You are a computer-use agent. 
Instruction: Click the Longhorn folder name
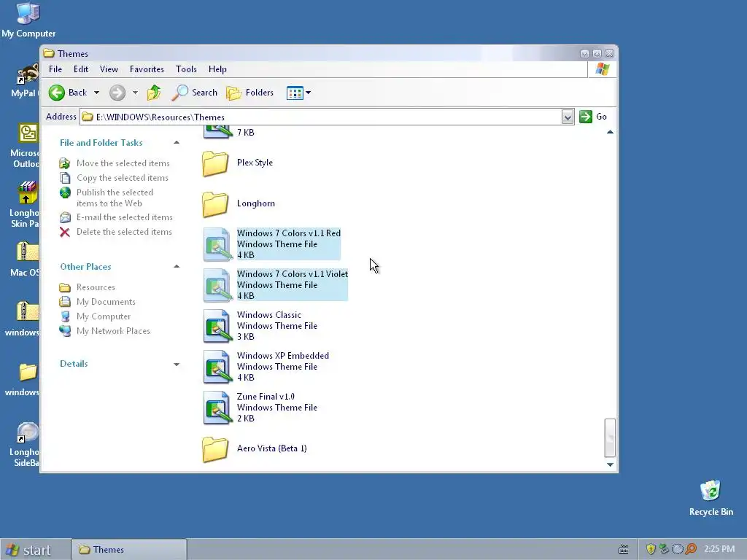(256, 203)
